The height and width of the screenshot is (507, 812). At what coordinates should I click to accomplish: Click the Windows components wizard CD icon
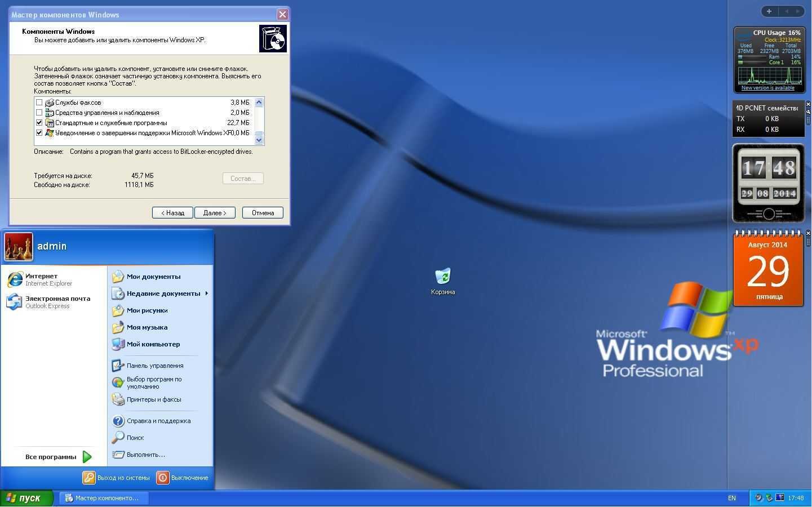point(273,38)
